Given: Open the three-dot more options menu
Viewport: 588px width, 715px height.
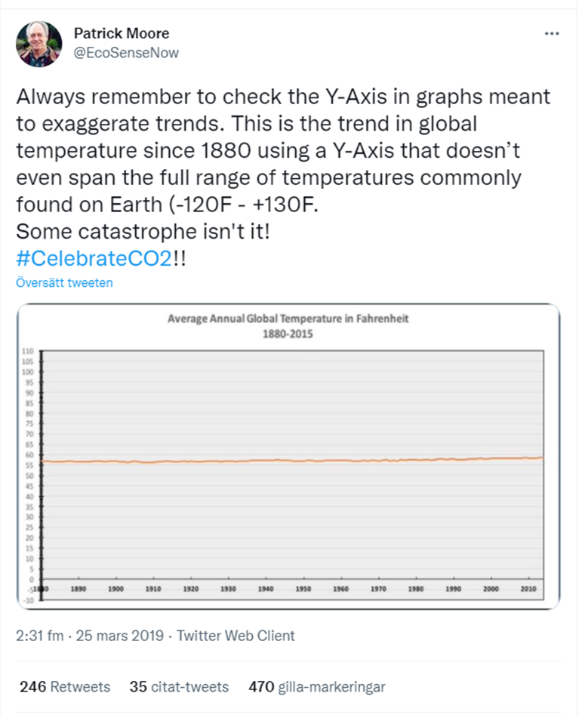Looking at the screenshot, I should tap(553, 34).
